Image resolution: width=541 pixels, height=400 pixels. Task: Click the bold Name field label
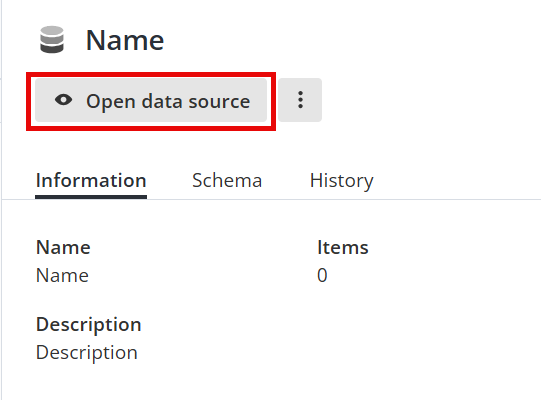click(63, 247)
